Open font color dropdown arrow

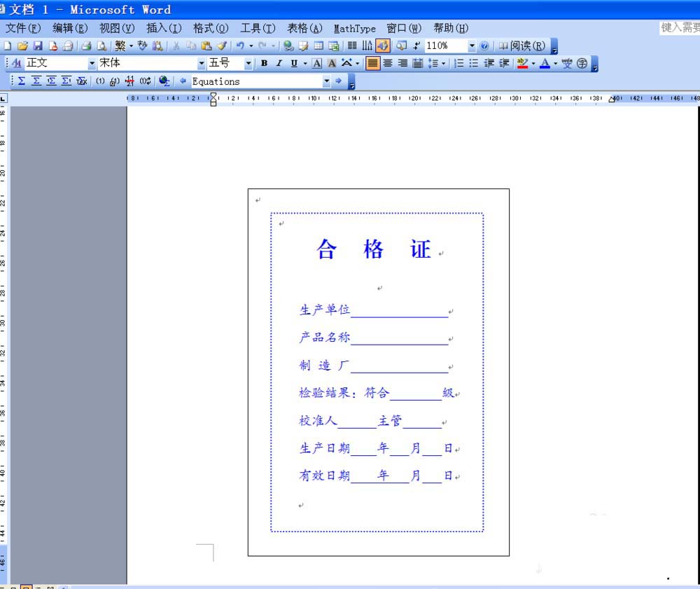point(555,64)
